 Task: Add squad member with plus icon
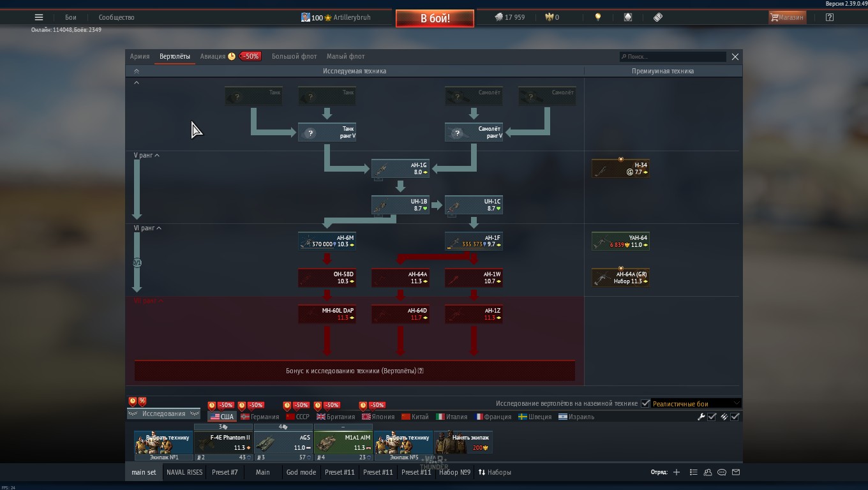point(677,472)
